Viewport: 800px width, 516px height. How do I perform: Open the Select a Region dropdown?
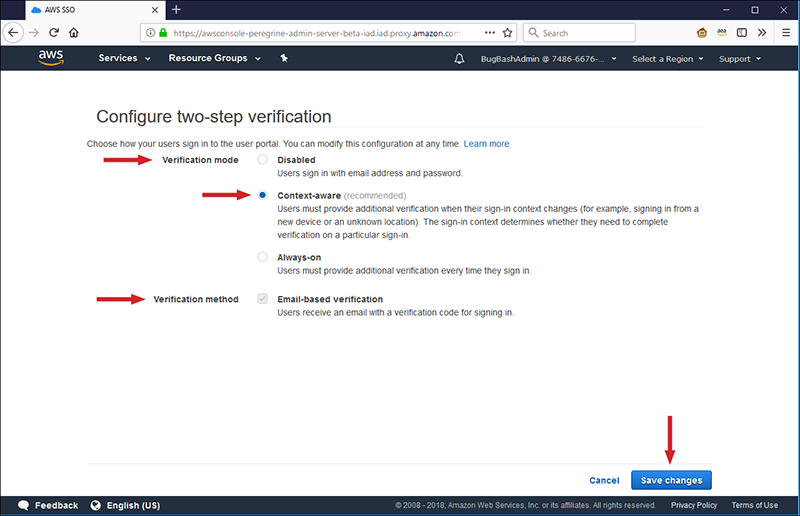(667, 59)
